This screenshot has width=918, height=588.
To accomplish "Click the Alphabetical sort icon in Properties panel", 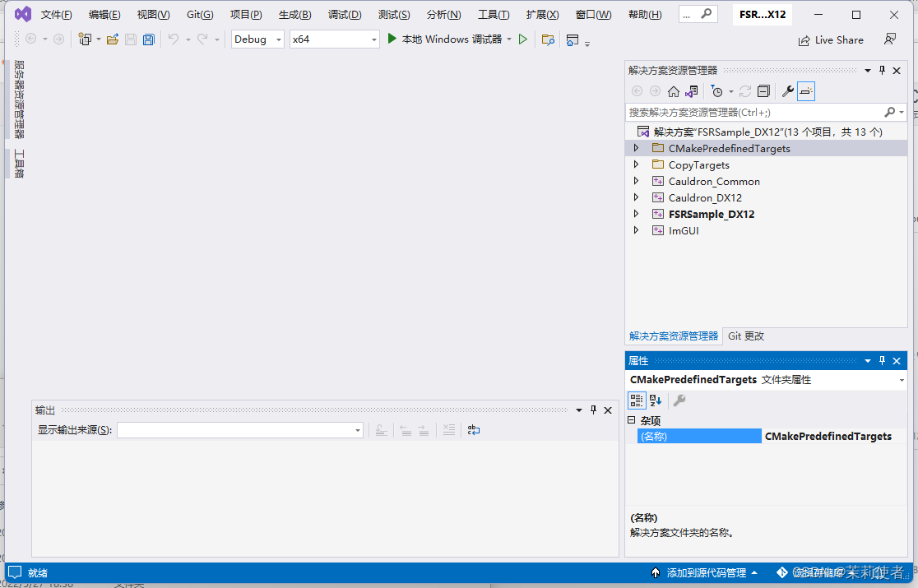I will [656, 400].
